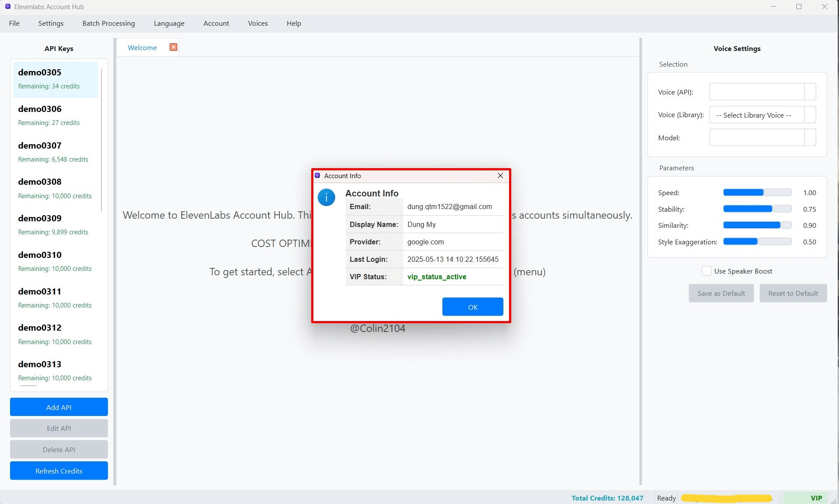Adjust the Stability slider
The width and height of the screenshot is (839, 504).
pyautogui.click(x=757, y=209)
